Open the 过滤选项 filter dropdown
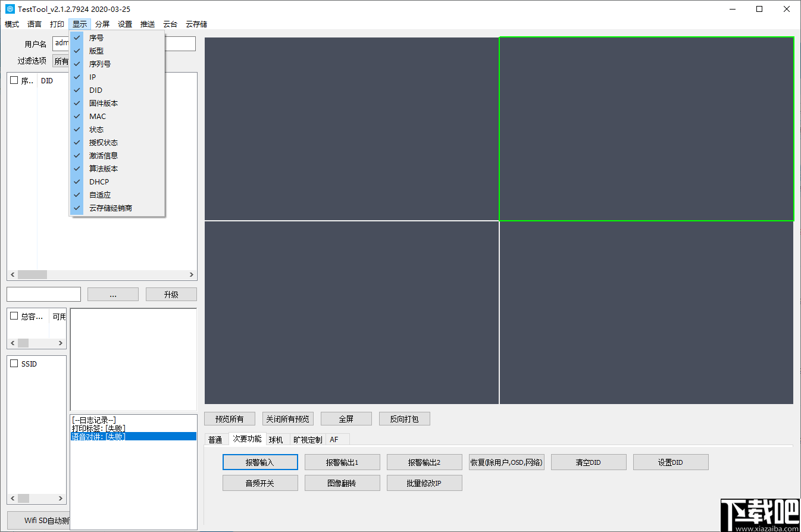801x532 pixels. click(61, 60)
